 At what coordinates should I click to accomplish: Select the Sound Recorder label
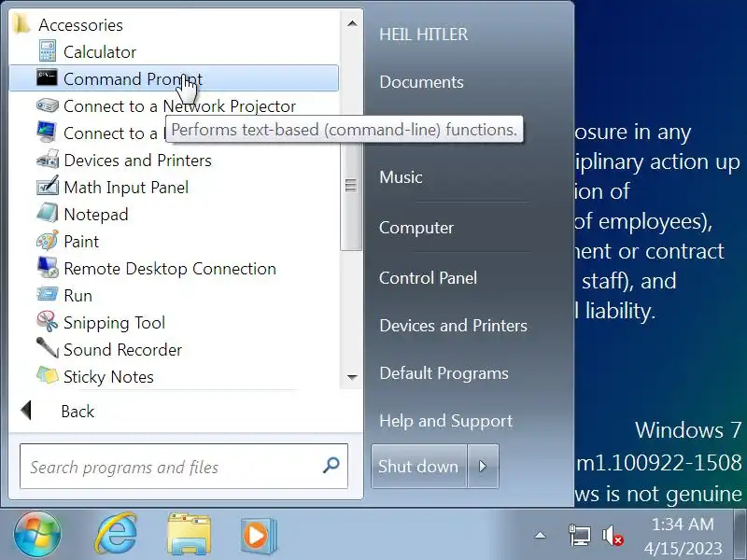point(123,350)
